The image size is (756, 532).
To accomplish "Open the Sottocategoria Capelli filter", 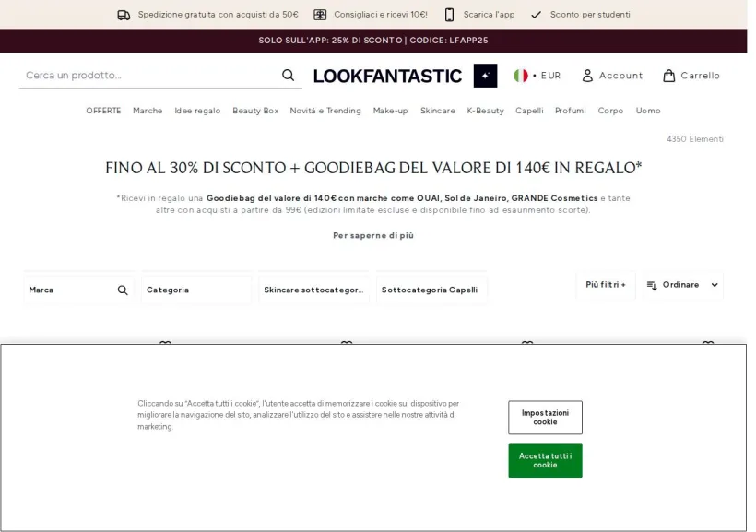I will [x=431, y=290].
